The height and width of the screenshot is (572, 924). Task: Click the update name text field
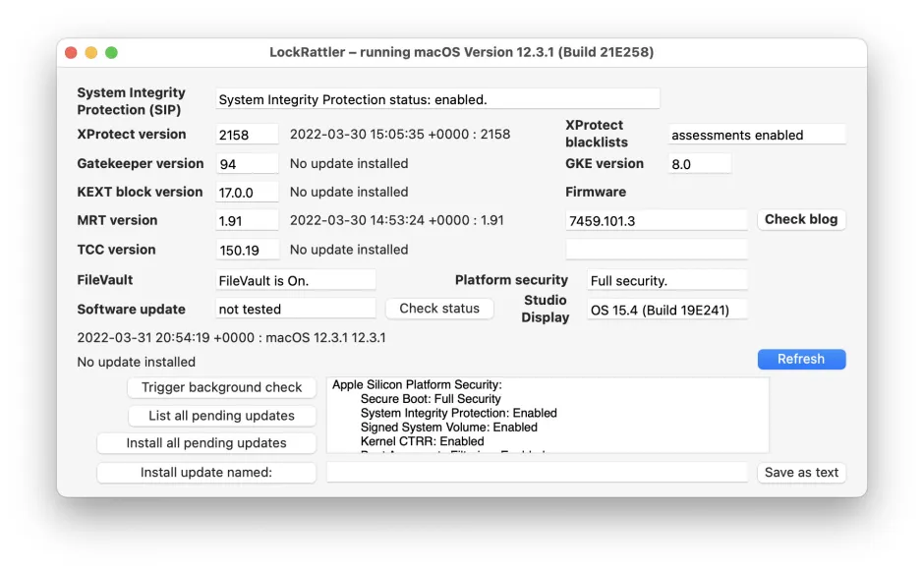point(537,473)
